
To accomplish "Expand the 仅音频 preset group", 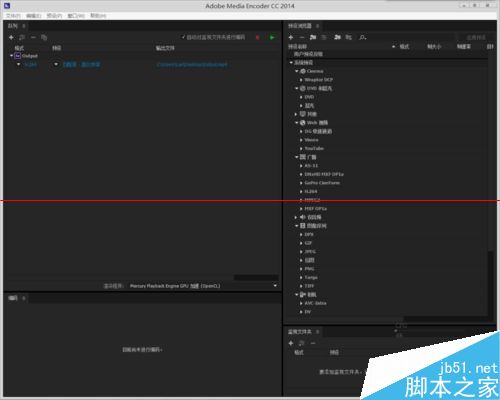I will click(x=296, y=217).
